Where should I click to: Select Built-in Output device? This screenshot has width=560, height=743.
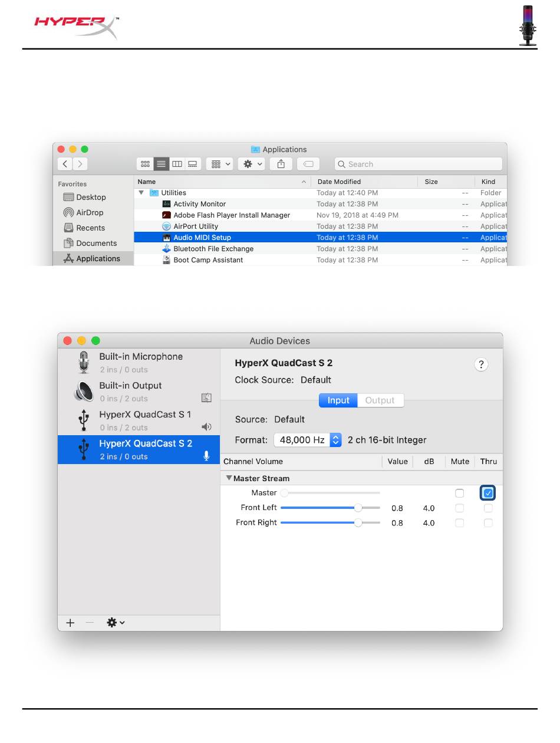coord(139,392)
